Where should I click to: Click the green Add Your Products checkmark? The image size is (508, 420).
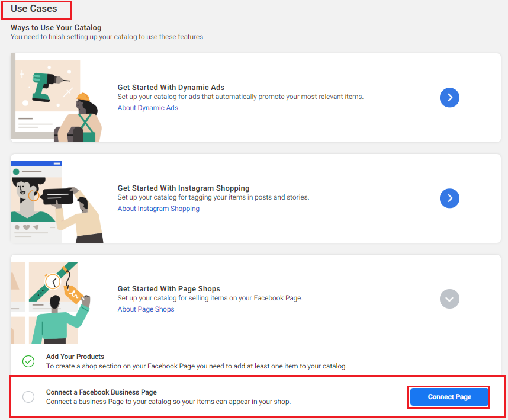pos(28,361)
